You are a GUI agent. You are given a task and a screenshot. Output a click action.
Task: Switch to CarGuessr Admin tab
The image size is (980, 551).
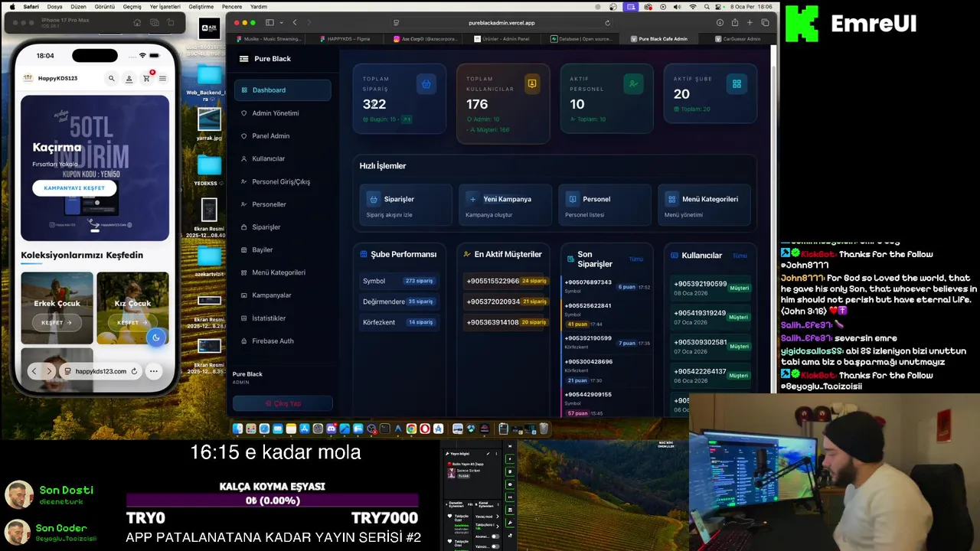coord(737,39)
